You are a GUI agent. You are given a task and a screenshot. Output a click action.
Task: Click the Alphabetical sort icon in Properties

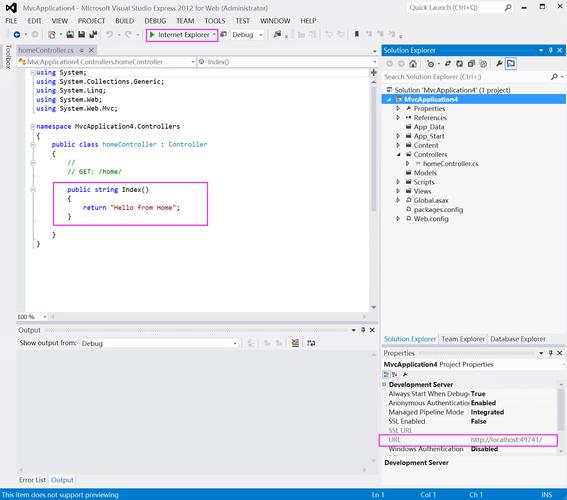(x=395, y=375)
